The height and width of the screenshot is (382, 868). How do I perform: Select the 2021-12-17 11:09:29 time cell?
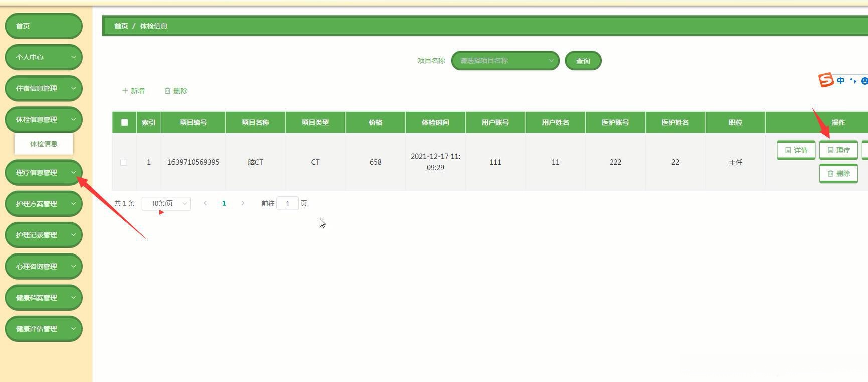point(435,162)
